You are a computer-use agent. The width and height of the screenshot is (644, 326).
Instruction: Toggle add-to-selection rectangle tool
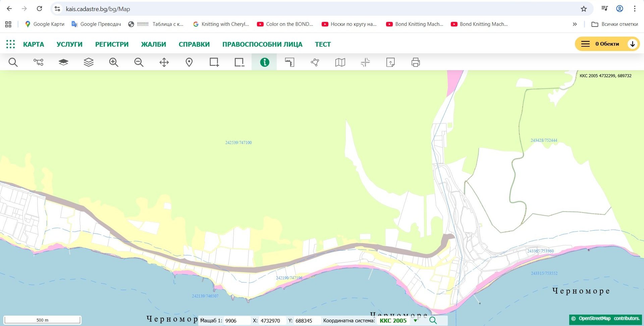point(214,62)
